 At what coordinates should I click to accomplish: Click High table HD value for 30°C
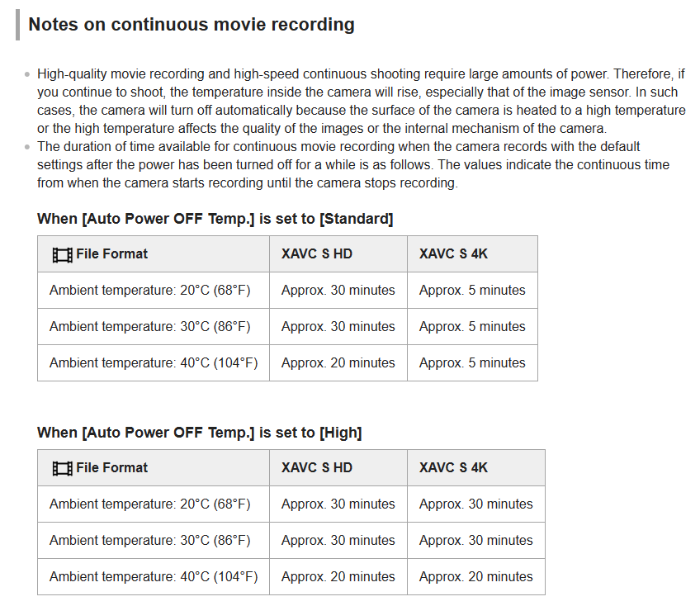tap(338, 540)
